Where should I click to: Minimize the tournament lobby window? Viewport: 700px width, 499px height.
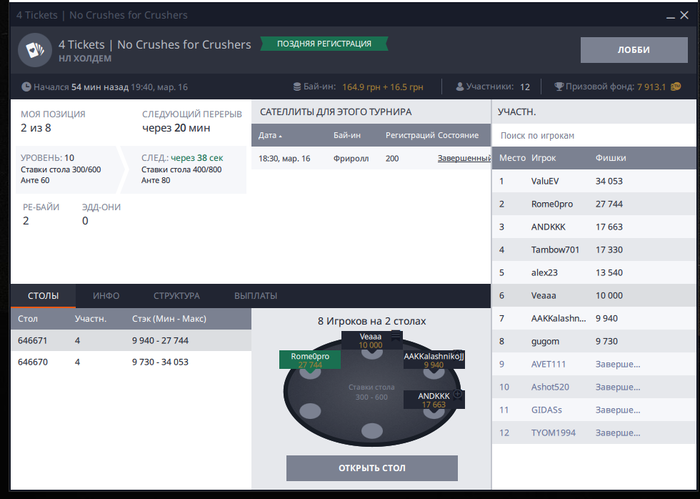(x=670, y=16)
